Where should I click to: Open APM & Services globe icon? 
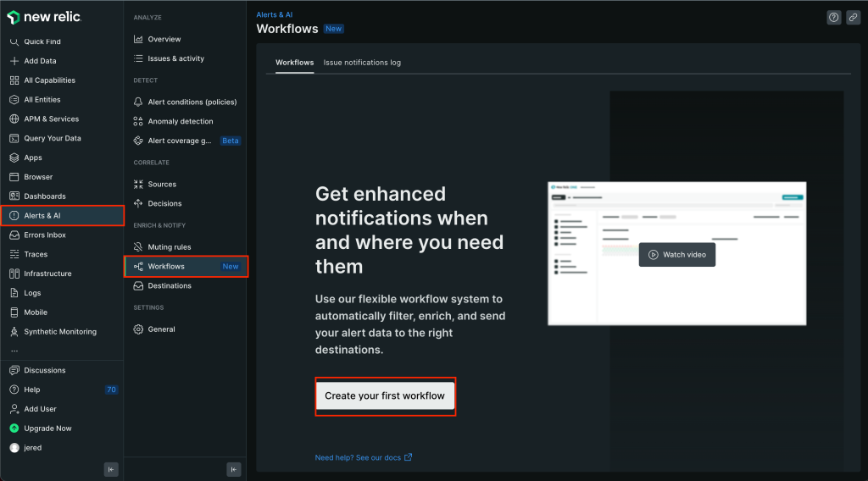(x=14, y=119)
